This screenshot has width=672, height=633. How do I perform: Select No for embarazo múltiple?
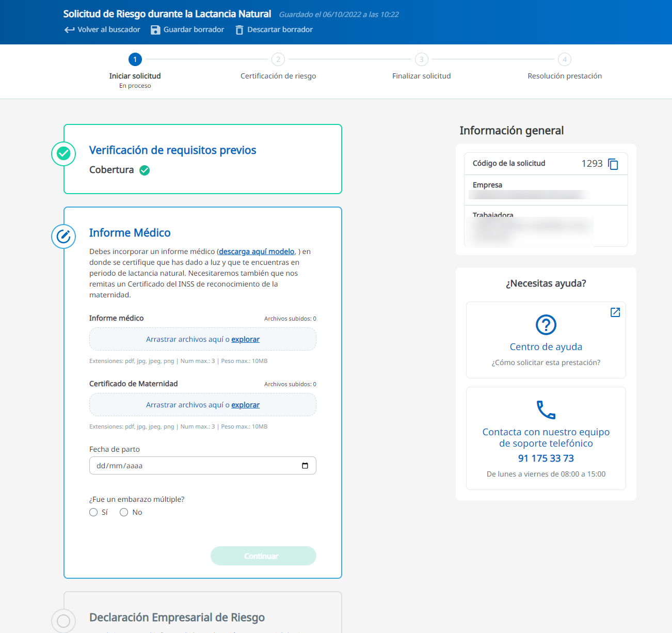tap(124, 512)
